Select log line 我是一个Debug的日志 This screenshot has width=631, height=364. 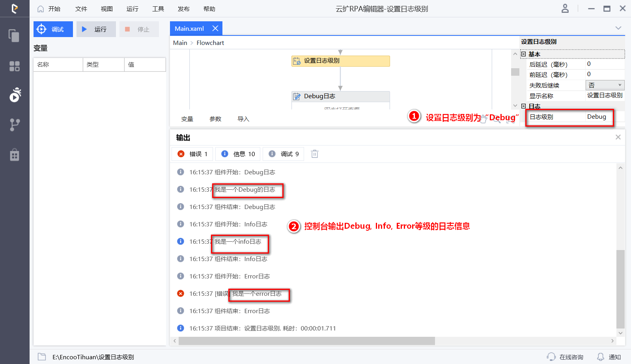coord(245,190)
